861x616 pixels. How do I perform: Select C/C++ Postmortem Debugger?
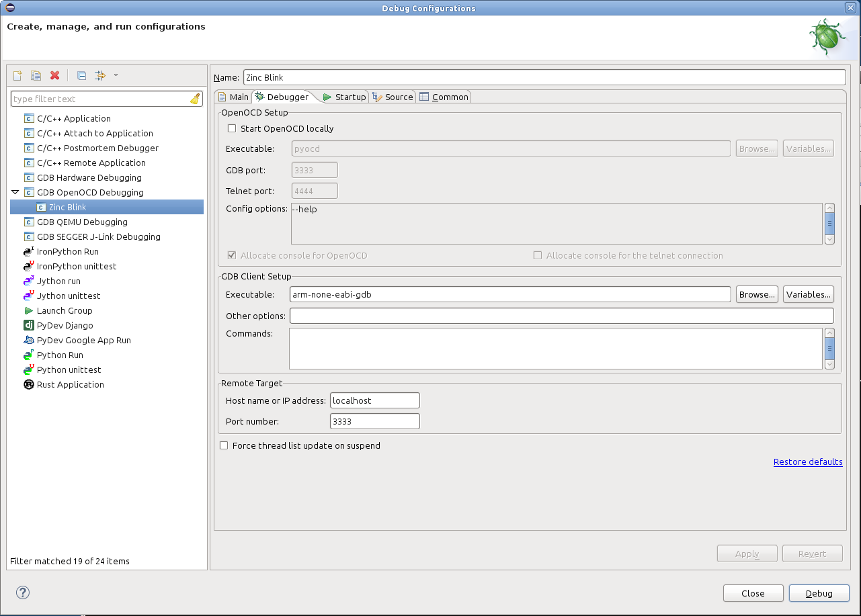click(x=97, y=148)
